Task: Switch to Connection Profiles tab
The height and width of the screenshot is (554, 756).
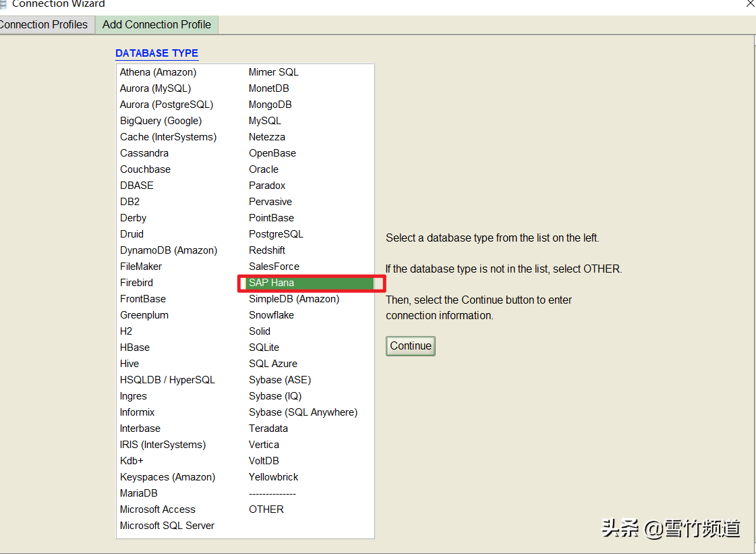Action: tap(44, 24)
